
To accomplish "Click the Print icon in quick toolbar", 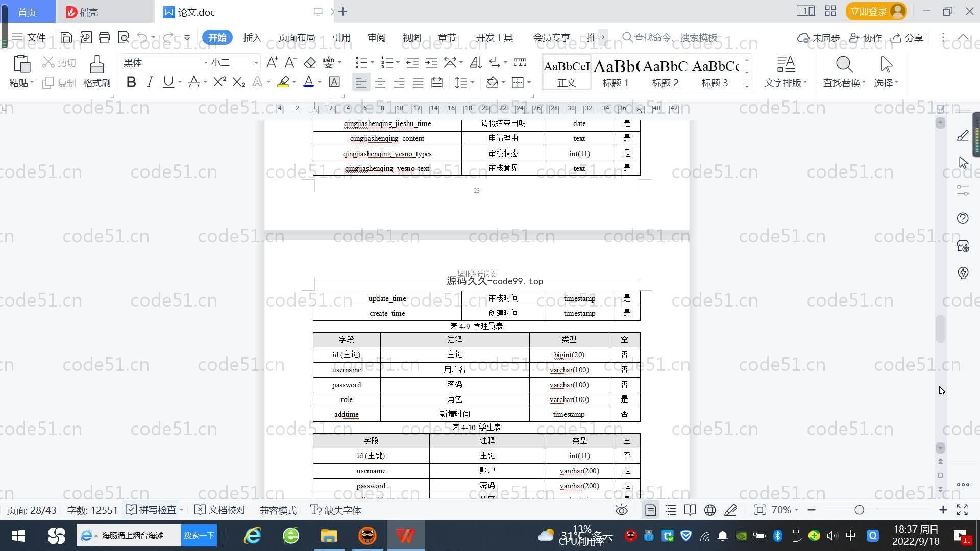I will 104,37.
